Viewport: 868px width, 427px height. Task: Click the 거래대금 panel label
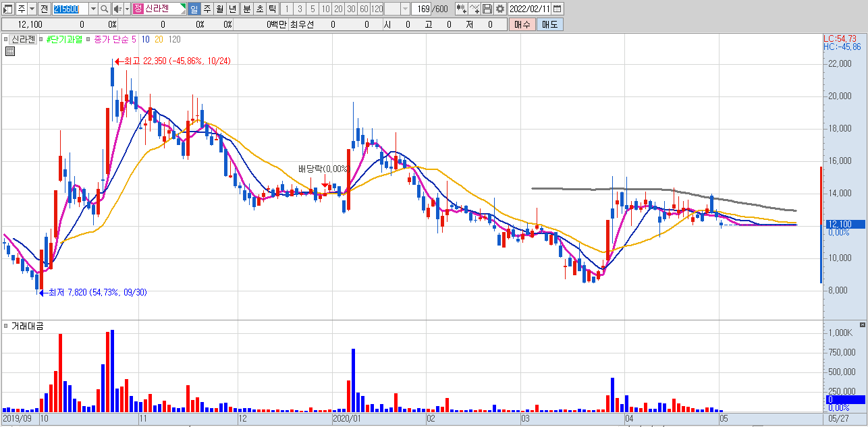(x=27, y=326)
